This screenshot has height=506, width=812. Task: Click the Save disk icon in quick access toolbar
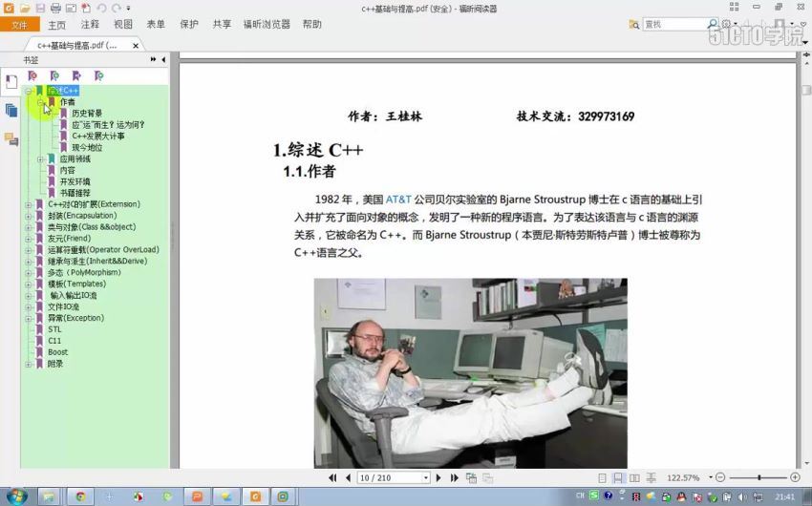pyautogui.click(x=40, y=8)
